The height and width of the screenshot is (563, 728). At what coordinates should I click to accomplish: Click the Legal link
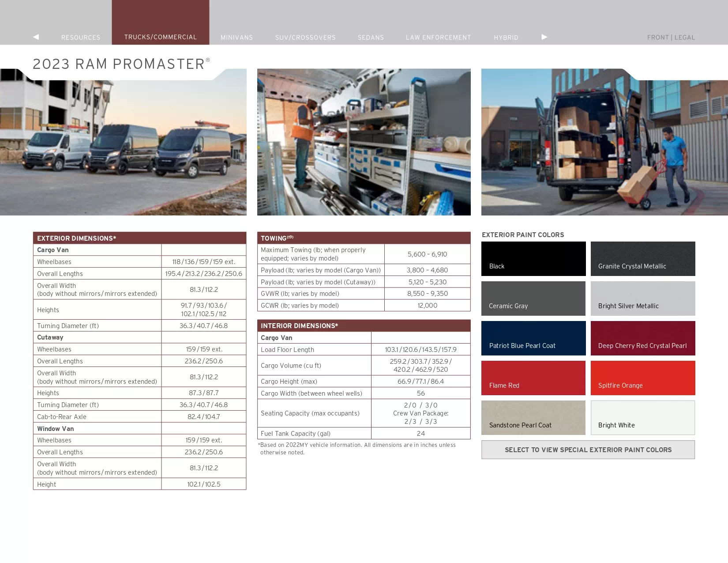685,38
